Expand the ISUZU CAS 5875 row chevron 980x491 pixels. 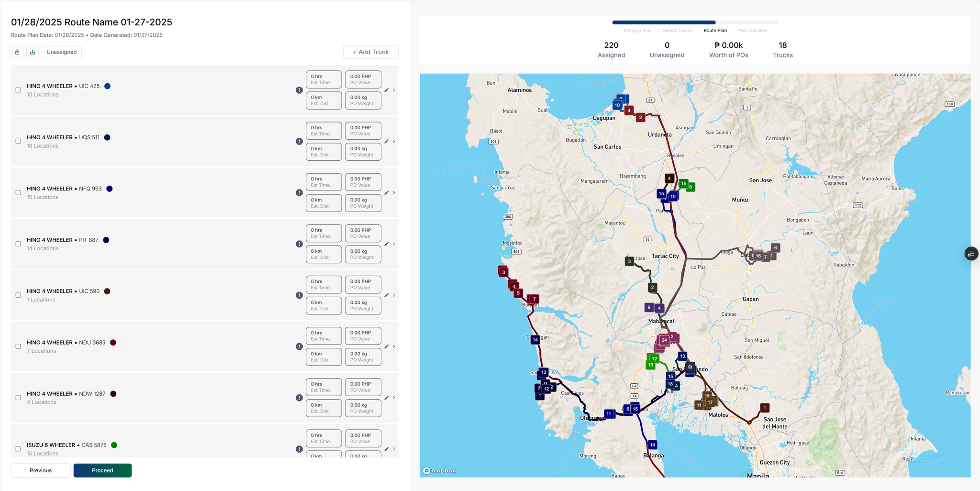pyautogui.click(x=394, y=449)
